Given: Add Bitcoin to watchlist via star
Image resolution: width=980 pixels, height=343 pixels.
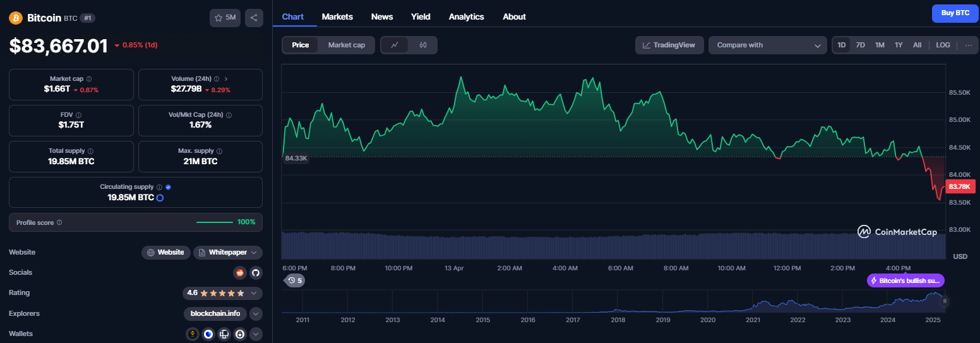Looking at the screenshot, I should [225, 18].
